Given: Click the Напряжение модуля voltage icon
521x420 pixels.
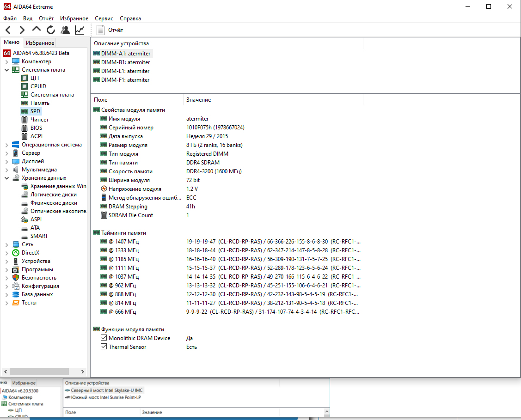Looking at the screenshot, I should coord(104,189).
